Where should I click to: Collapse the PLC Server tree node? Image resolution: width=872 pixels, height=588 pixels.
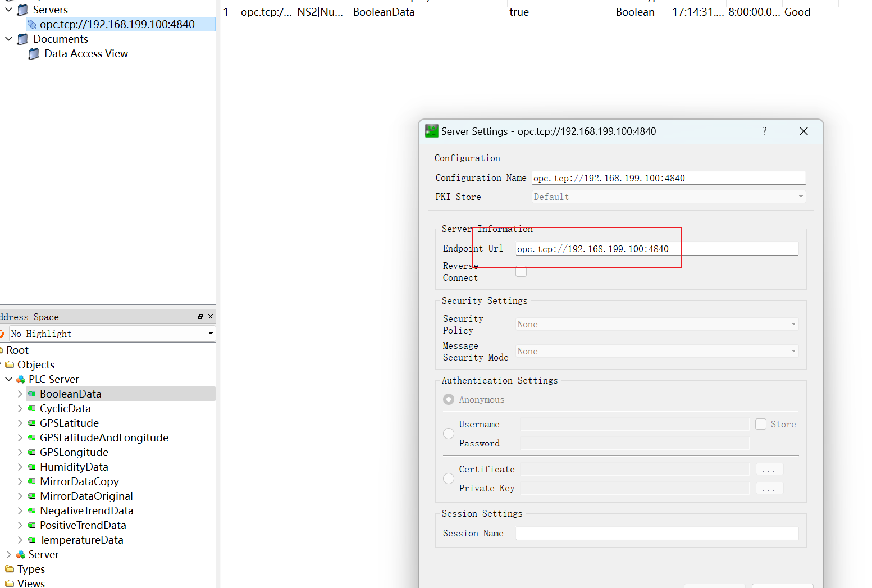pyautogui.click(x=8, y=379)
